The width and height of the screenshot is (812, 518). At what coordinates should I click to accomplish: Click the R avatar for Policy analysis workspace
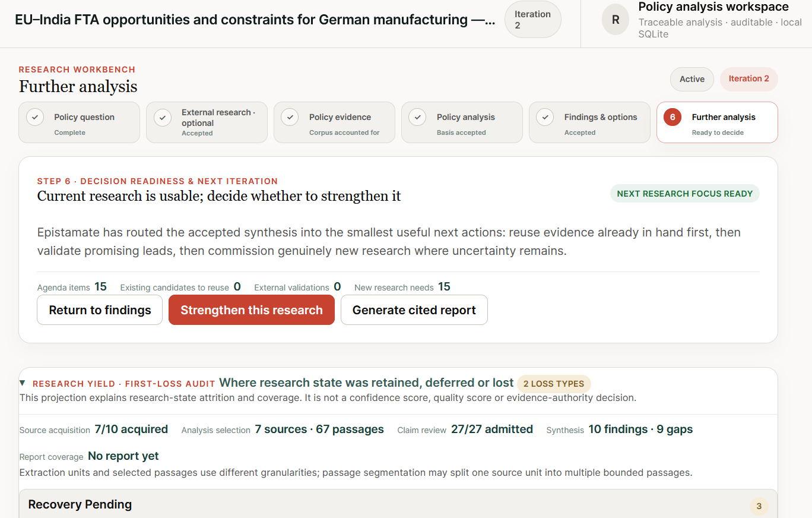pyautogui.click(x=616, y=20)
